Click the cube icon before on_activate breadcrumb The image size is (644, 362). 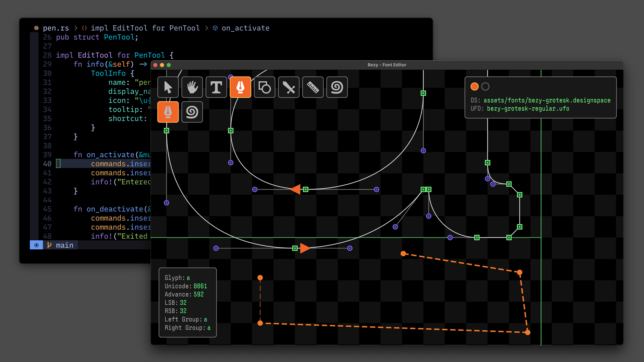(215, 28)
